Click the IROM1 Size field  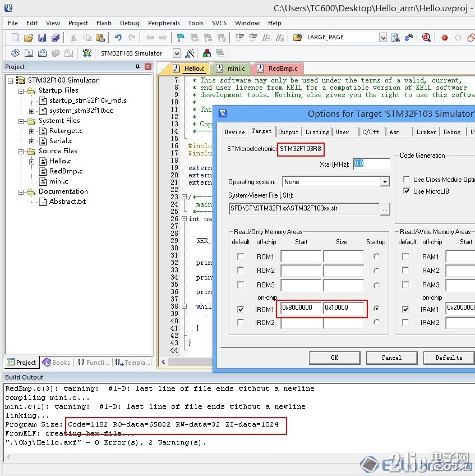343,308
